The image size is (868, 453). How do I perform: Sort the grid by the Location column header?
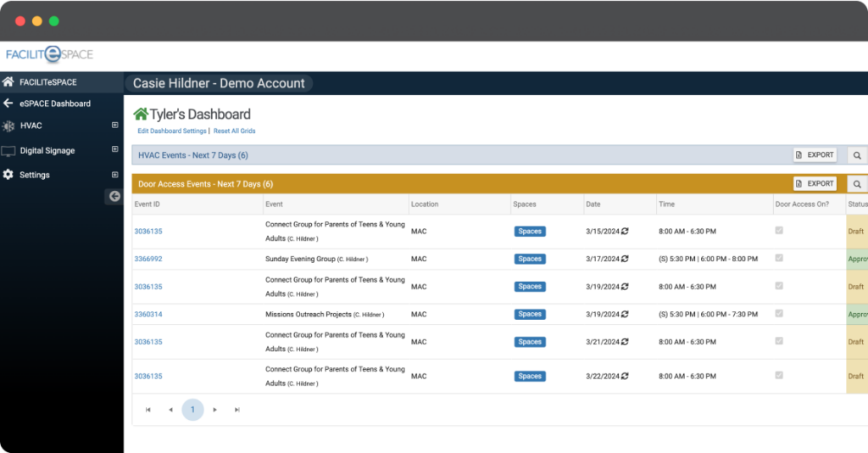425,204
